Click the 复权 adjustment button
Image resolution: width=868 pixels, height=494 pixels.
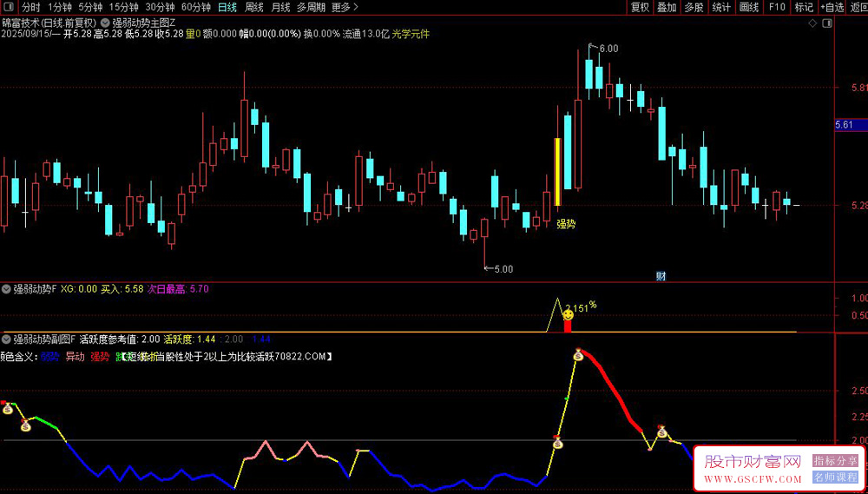pyautogui.click(x=640, y=7)
